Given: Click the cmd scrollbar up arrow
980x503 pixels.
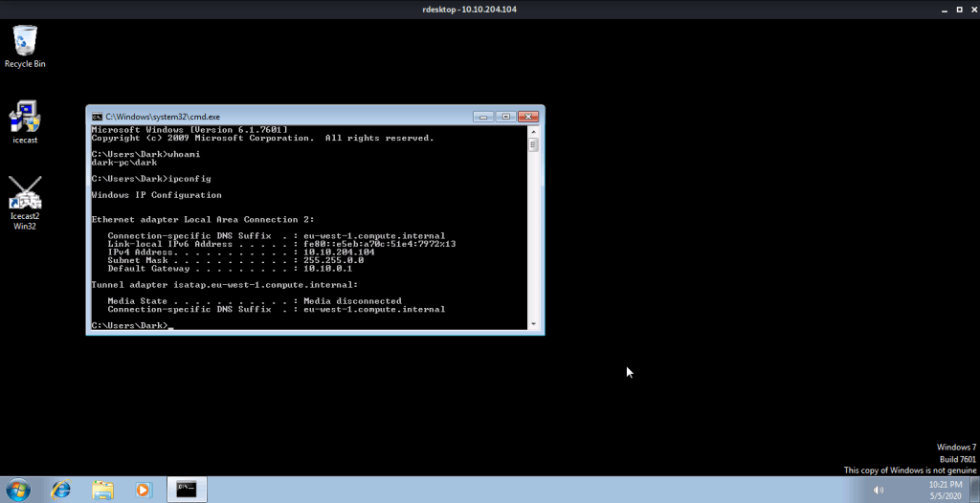Looking at the screenshot, I should (x=535, y=130).
